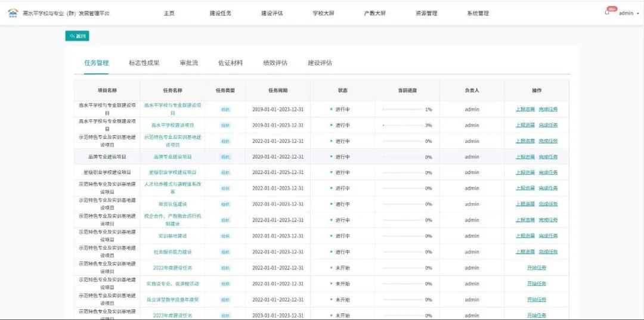Click 上报进展 for 实训基地建设 task
This screenshot has width=644, height=320.
point(525,236)
